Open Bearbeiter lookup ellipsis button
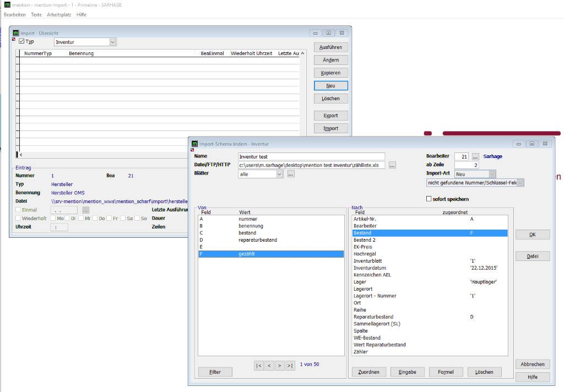 476,157
